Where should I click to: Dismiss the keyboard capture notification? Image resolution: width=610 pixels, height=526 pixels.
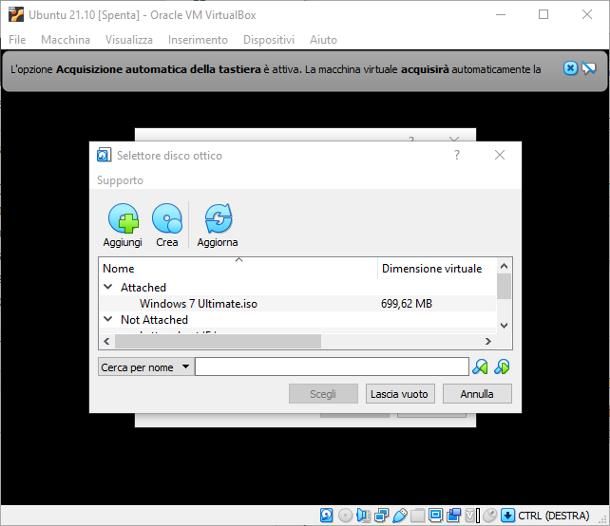click(570, 69)
